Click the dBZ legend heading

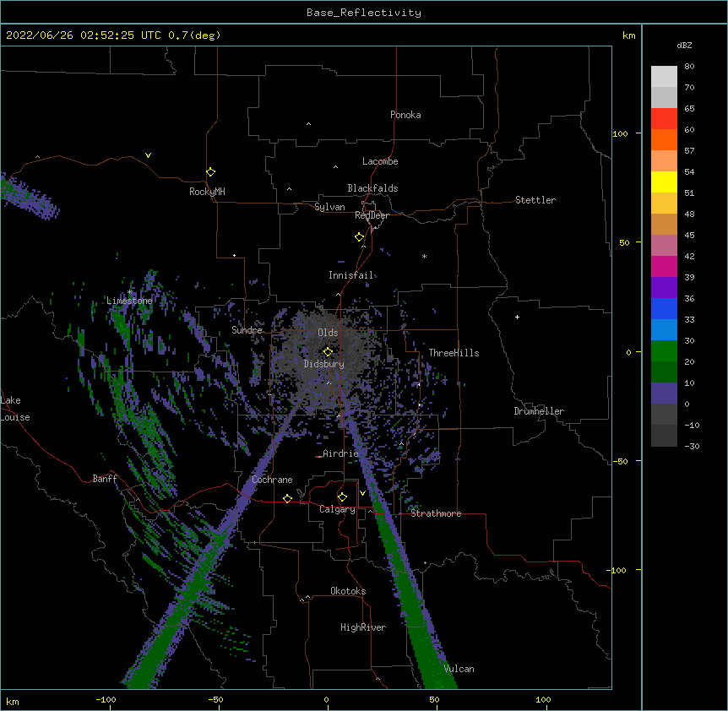coord(684,45)
